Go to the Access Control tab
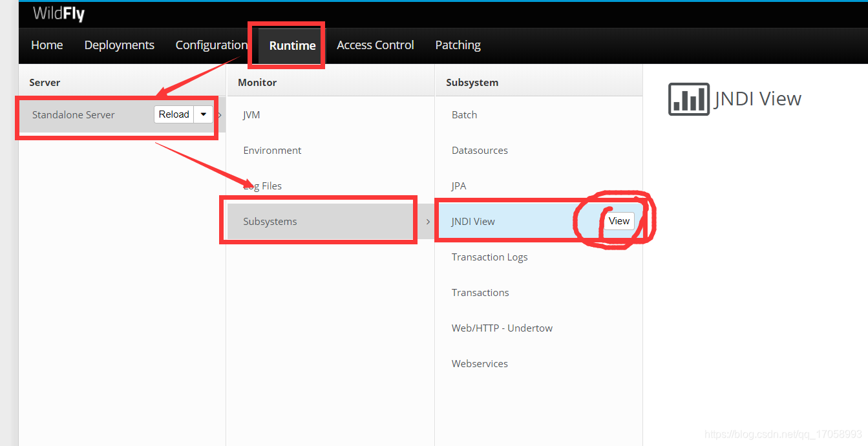 pyautogui.click(x=376, y=45)
